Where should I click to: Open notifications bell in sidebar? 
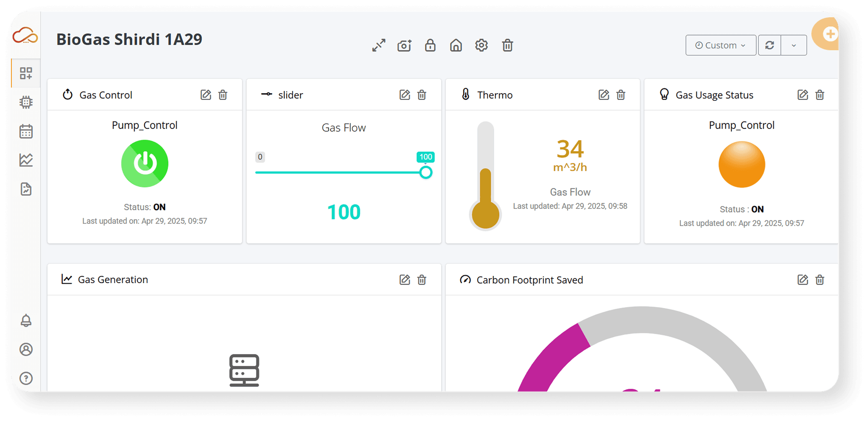(x=26, y=320)
